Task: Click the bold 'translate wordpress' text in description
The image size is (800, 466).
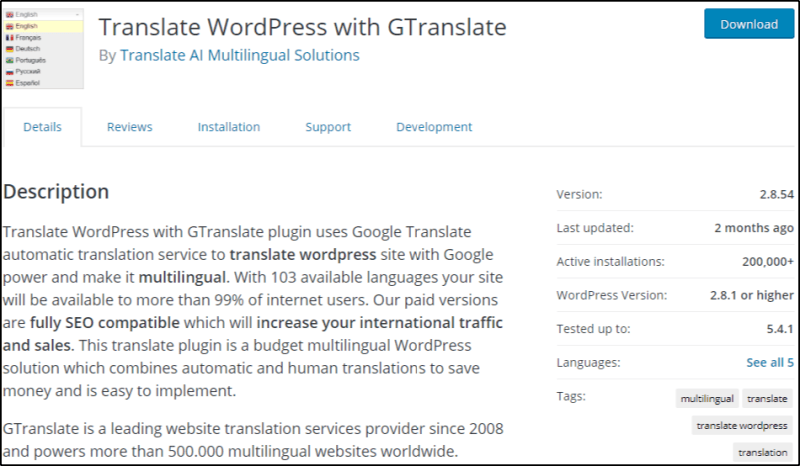Action: [x=303, y=254]
